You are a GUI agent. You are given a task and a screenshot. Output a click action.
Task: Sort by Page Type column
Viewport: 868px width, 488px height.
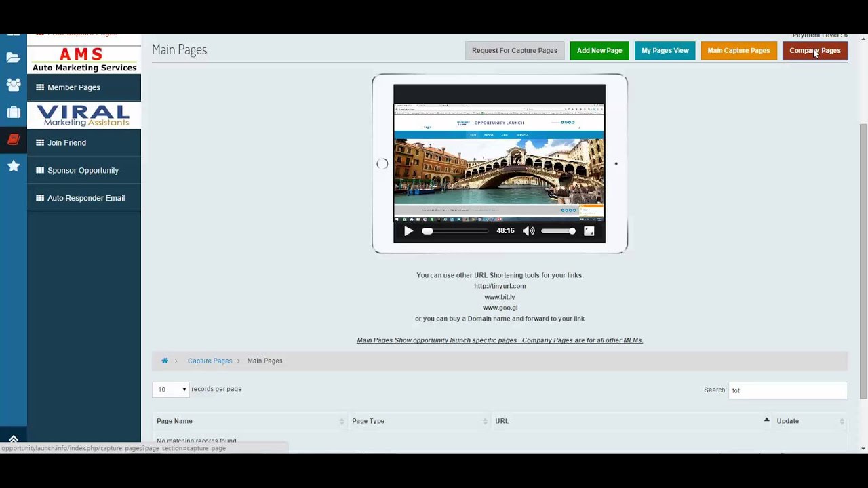tap(419, 421)
